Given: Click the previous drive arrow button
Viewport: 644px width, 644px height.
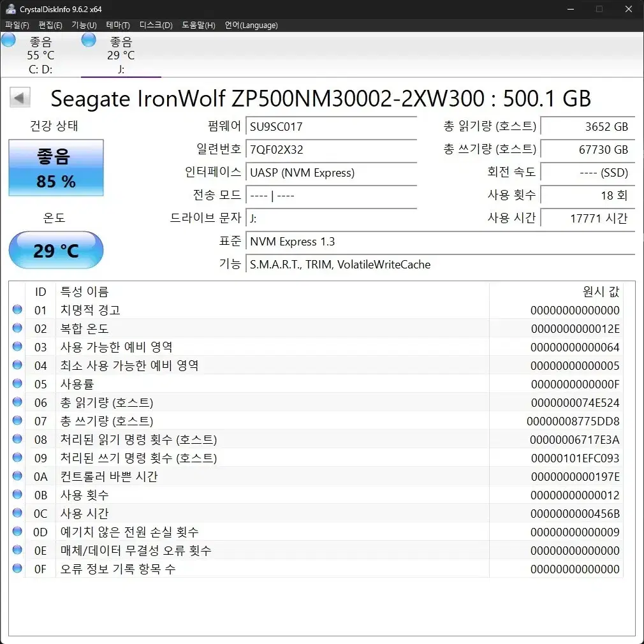Looking at the screenshot, I should [20, 97].
